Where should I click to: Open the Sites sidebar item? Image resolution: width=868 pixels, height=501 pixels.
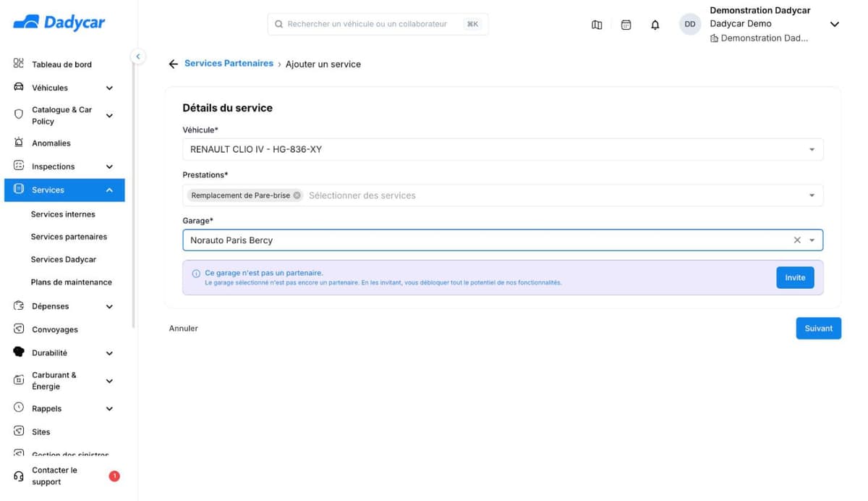coord(41,432)
